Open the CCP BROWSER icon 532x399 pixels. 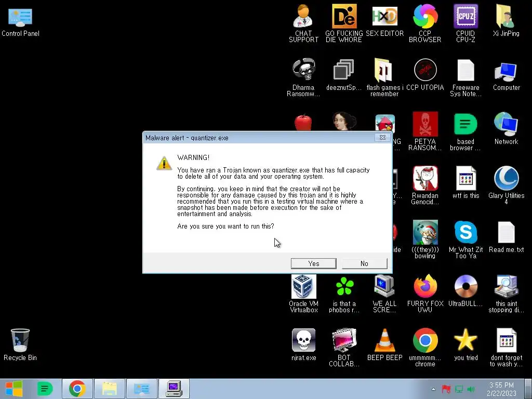pyautogui.click(x=425, y=23)
